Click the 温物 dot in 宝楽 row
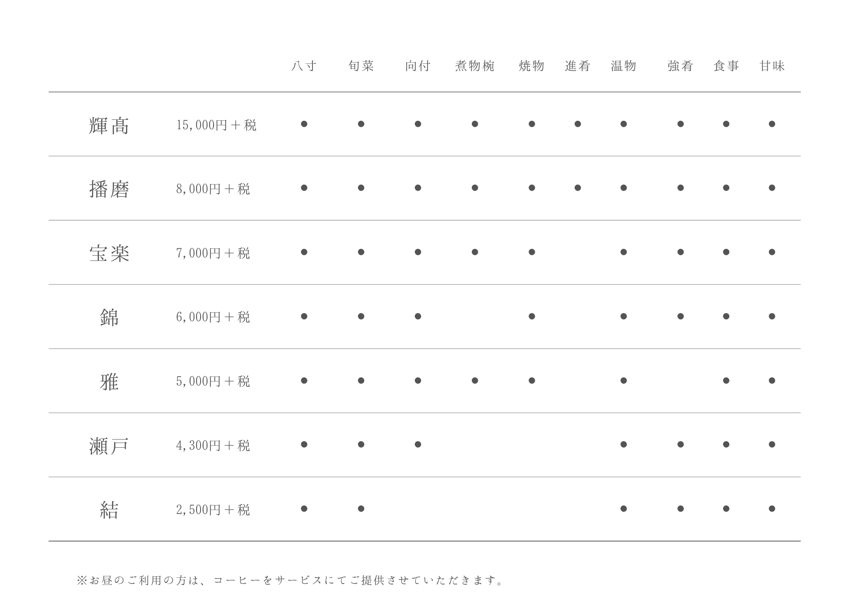Viewport: 868px width, 614px height. tap(624, 252)
